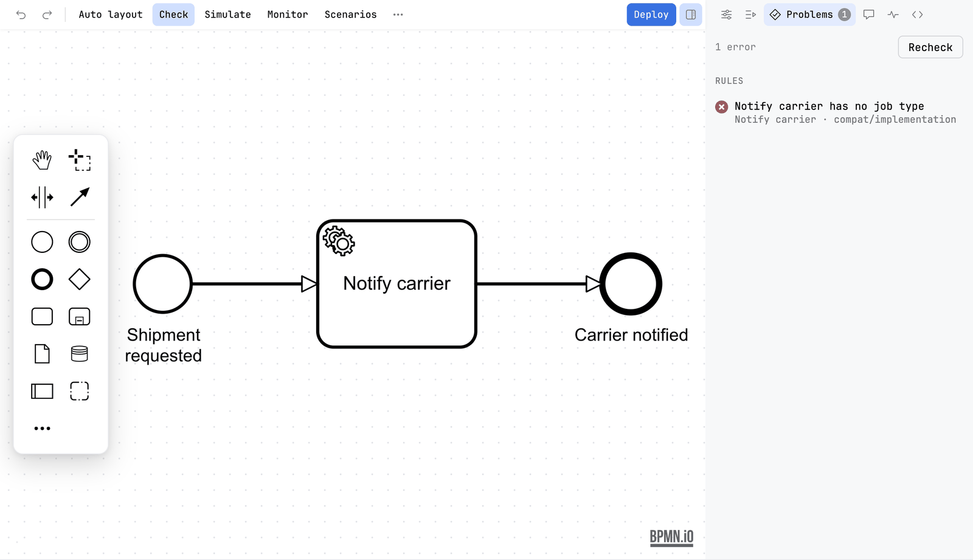Select the hand tool in palette
This screenshot has height=560, width=973.
tap(42, 160)
